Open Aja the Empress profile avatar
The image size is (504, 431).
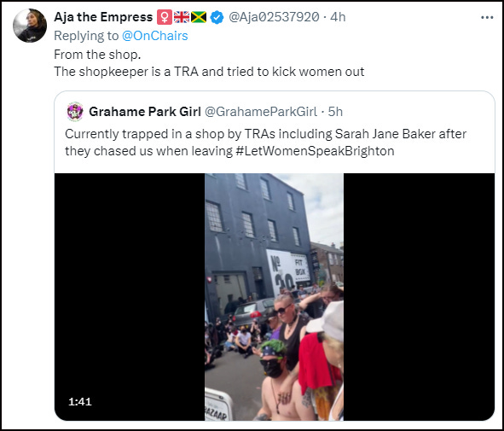(x=30, y=26)
